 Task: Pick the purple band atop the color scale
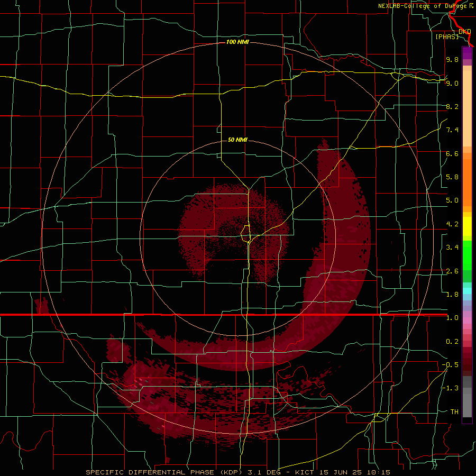pyautogui.click(x=467, y=53)
